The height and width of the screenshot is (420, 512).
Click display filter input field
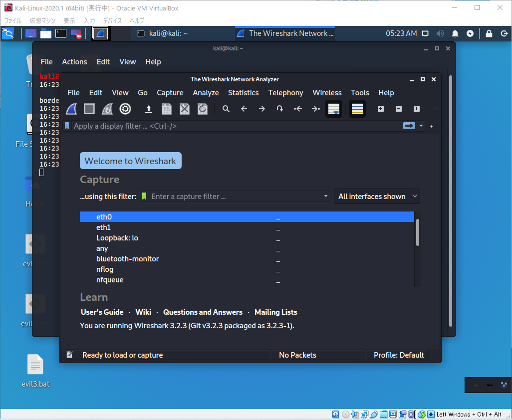coord(237,126)
